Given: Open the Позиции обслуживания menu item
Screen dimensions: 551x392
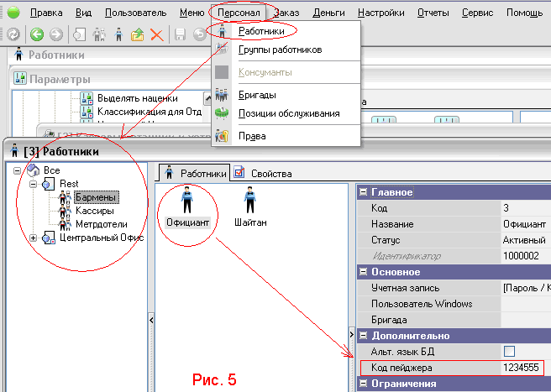Looking at the screenshot, I should [x=288, y=113].
